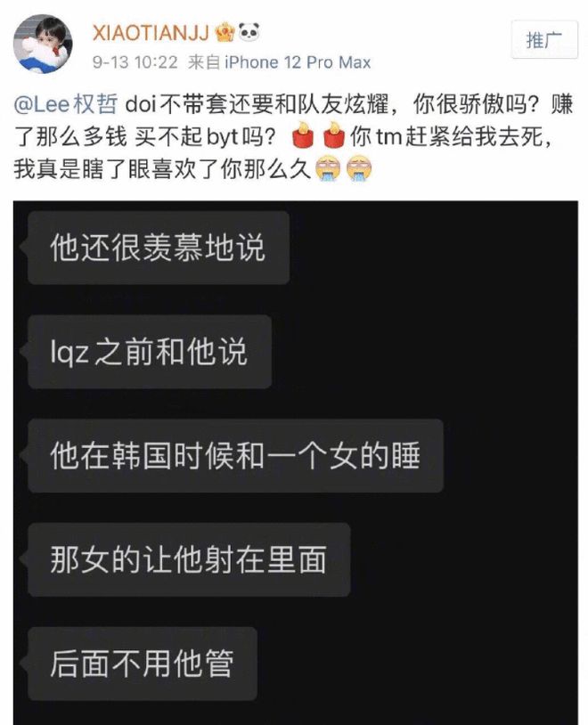This screenshot has height=725, width=588.
Task: Tap the 推广 button
Action: click(544, 40)
